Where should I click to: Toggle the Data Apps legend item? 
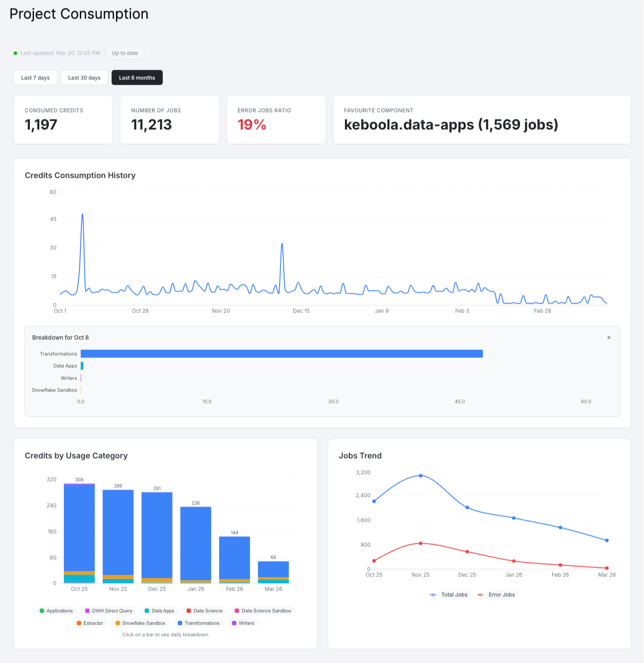159,611
